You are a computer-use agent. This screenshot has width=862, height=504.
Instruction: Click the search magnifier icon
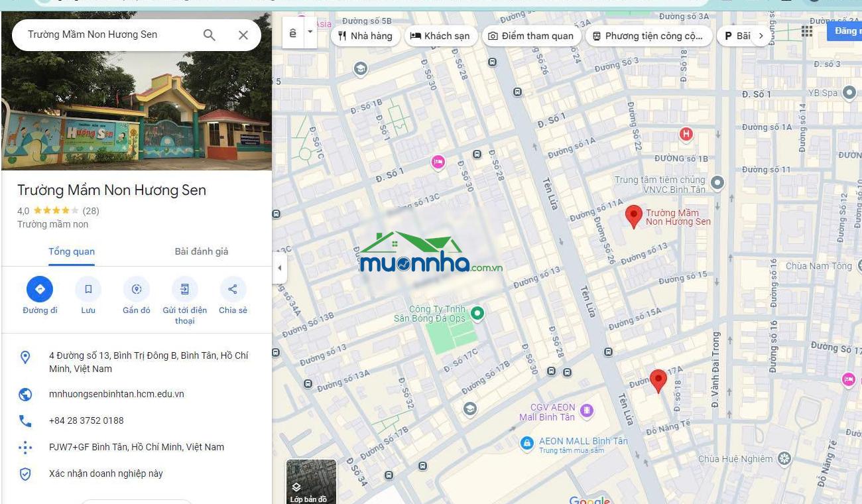point(209,35)
